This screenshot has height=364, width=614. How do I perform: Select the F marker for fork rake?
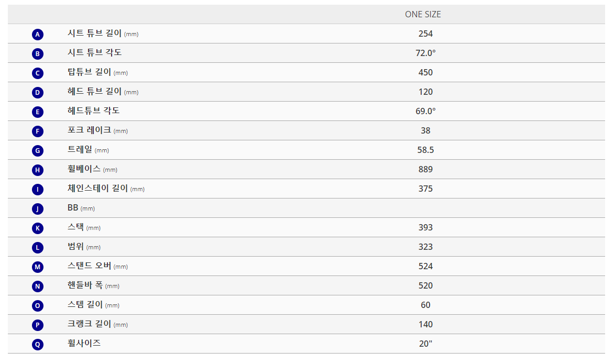coord(38,131)
